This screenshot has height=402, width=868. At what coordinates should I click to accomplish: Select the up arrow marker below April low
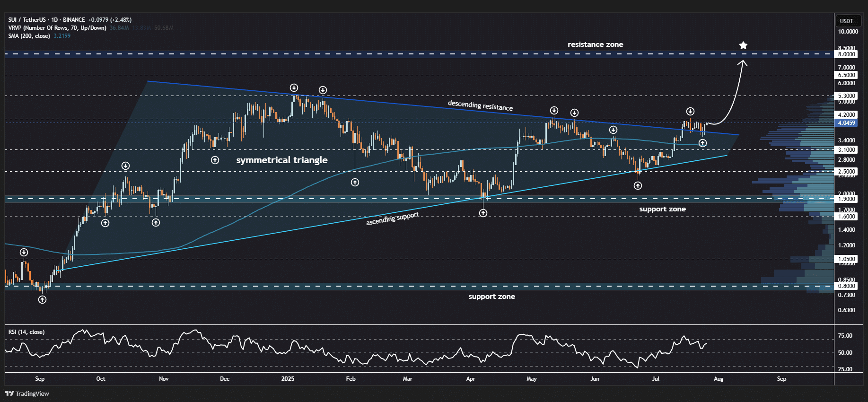(x=483, y=213)
